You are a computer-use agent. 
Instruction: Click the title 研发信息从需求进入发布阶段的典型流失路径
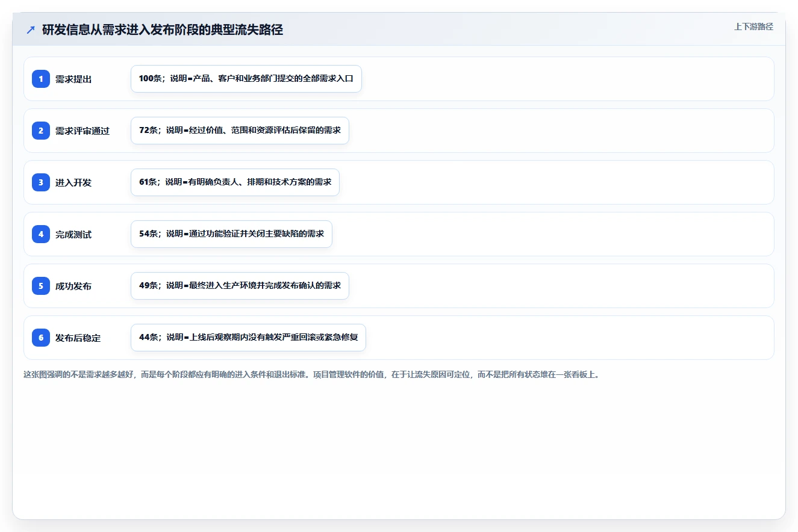point(163,30)
